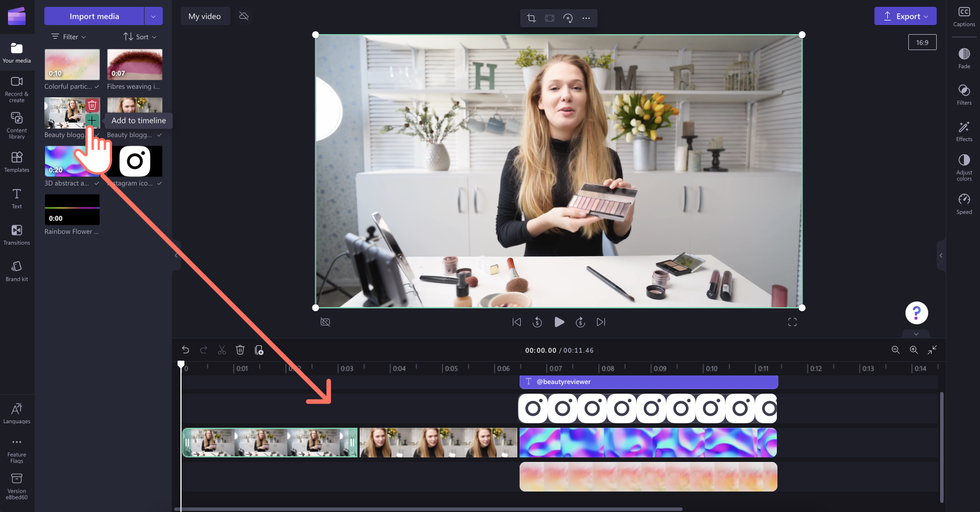
Task: Click the cloud sync disabled icon
Action: click(244, 16)
